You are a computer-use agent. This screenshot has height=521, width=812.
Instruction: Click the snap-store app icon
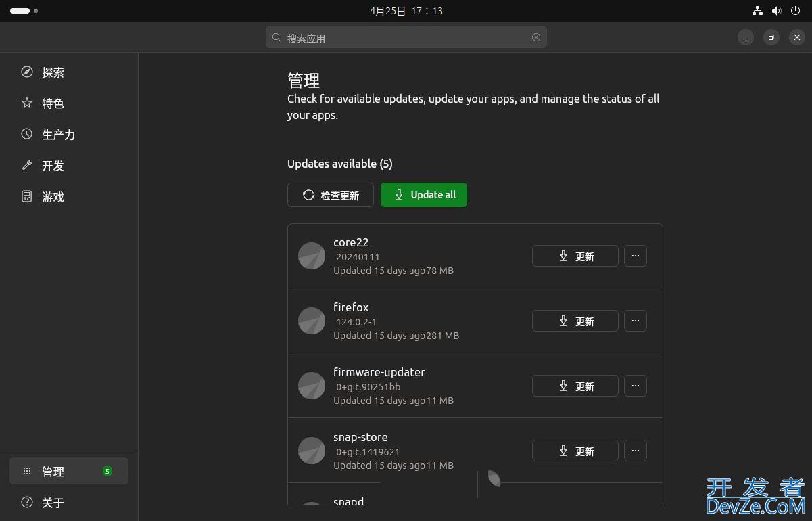(x=312, y=451)
